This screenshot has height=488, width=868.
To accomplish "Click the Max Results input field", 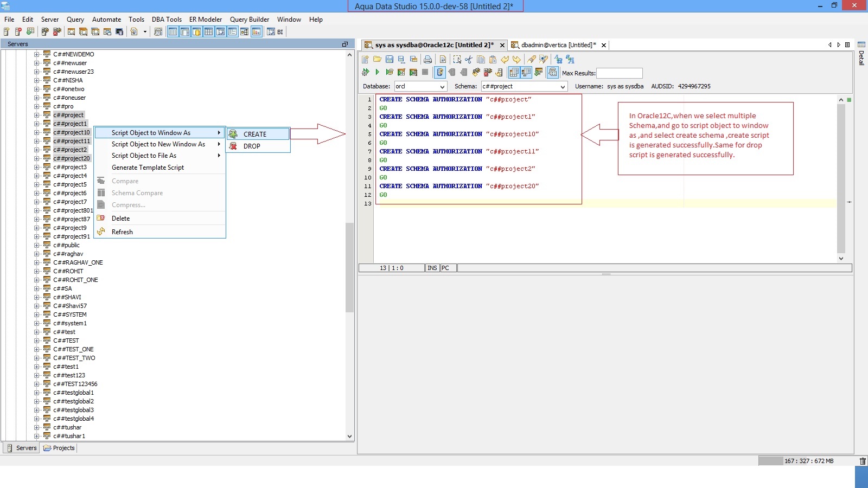I will (619, 73).
